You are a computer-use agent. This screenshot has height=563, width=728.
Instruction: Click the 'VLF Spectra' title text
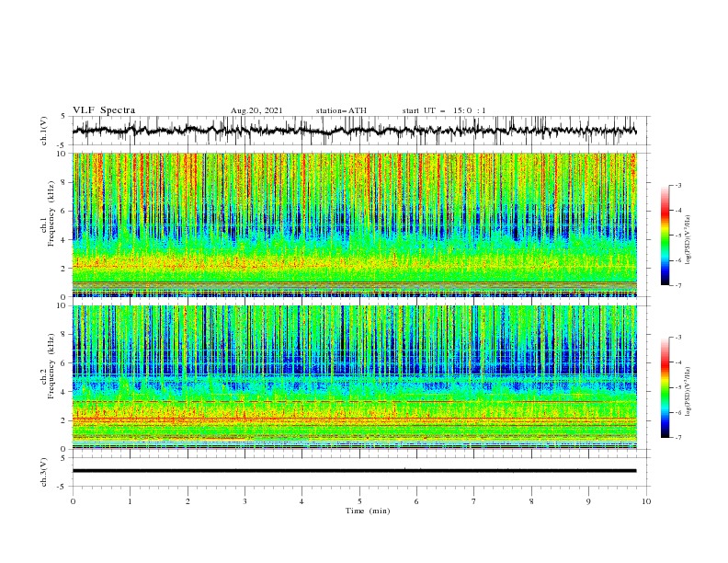coord(104,110)
